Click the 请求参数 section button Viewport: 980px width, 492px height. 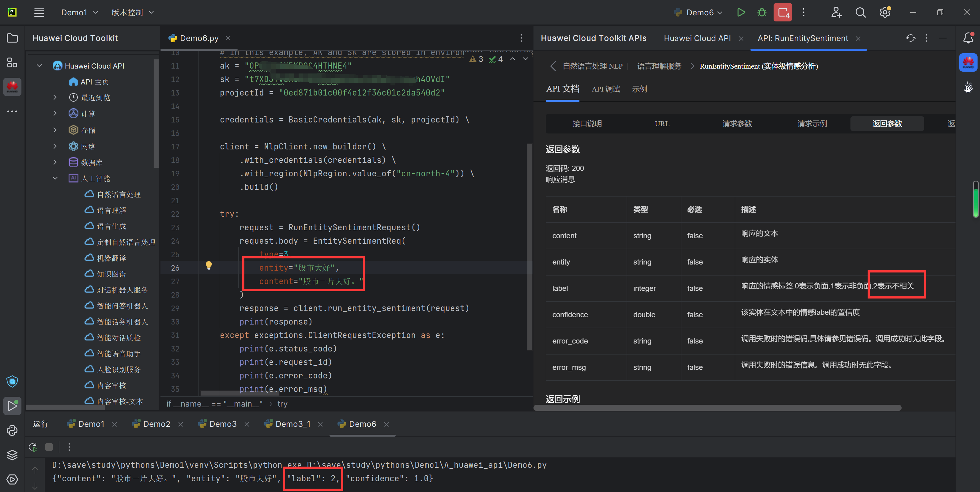(x=737, y=124)
